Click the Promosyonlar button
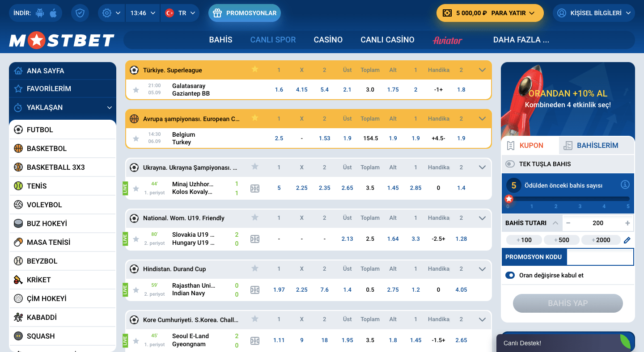 (245, 13)
